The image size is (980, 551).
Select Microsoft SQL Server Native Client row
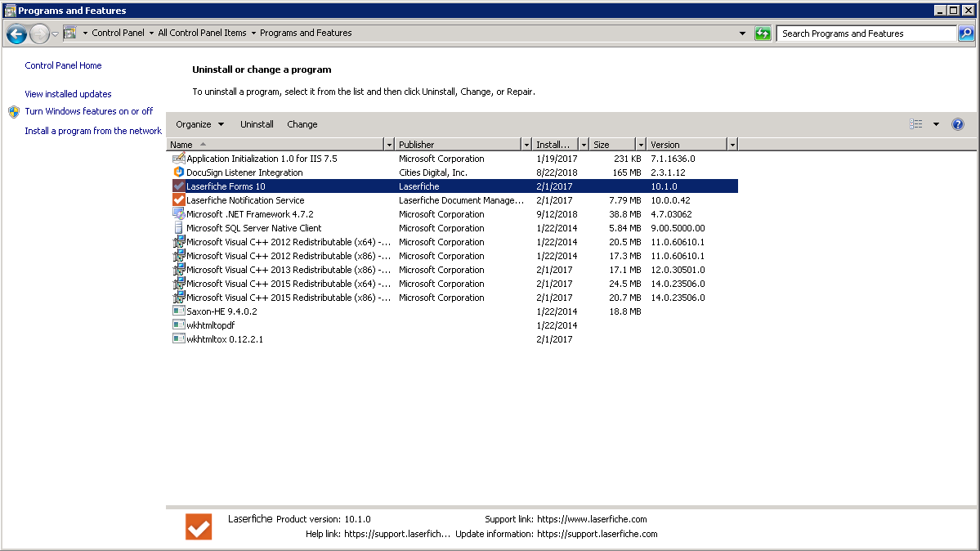pyautogui.click(x=253, y=228)
